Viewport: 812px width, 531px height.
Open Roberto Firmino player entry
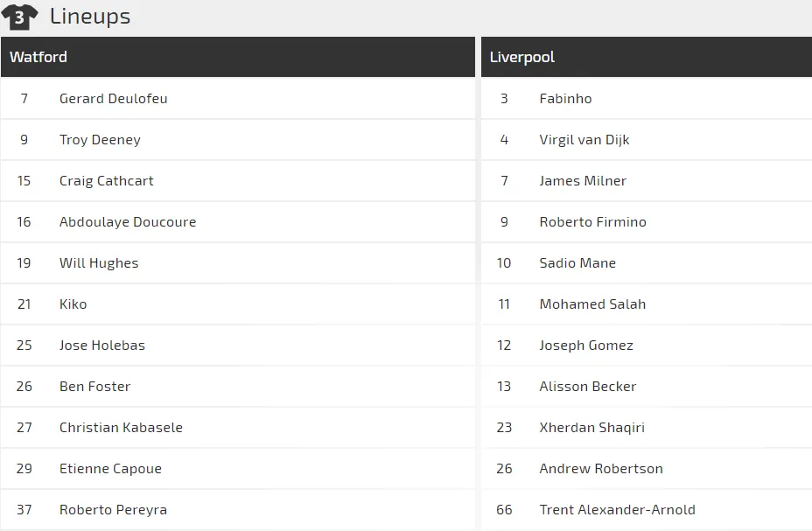point(647,222)
